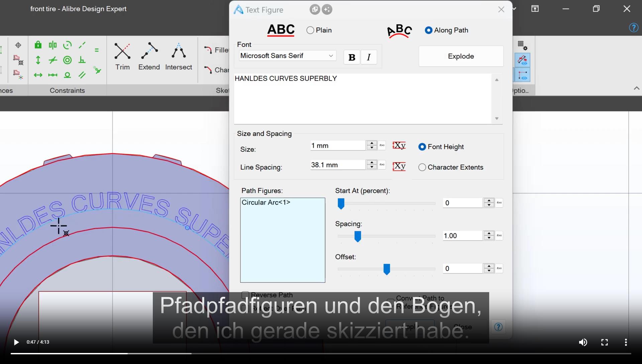Image resolution: width=642 pixels, height=364 pixels.
Task: Increase Start At percent value
Action: pyautogui.click(x=489, y=201)
